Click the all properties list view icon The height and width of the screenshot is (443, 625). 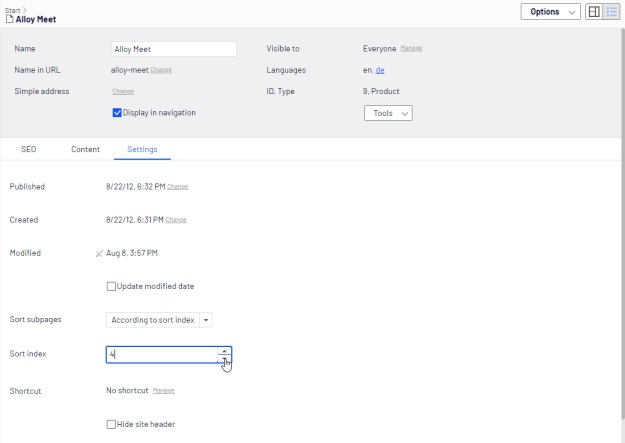click(611, 12)
